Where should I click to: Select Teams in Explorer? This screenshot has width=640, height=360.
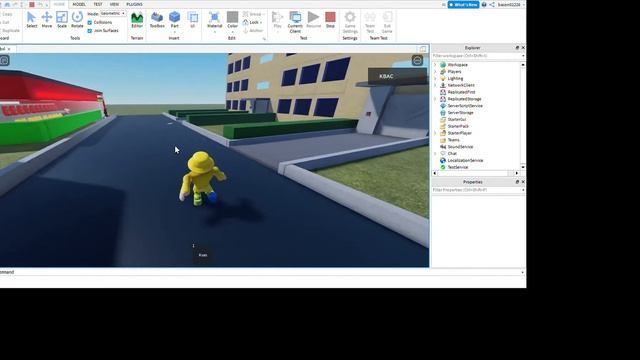[453, 140]
